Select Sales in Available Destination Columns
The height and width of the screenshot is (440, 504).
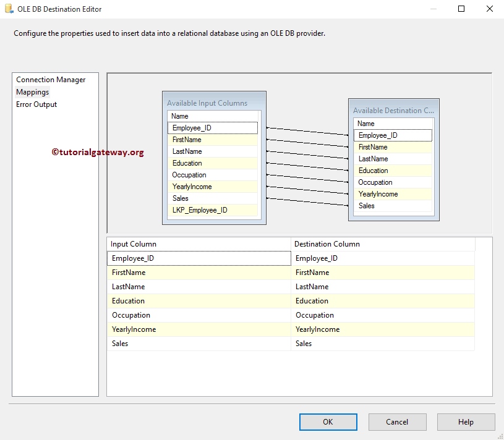(393, 206)
